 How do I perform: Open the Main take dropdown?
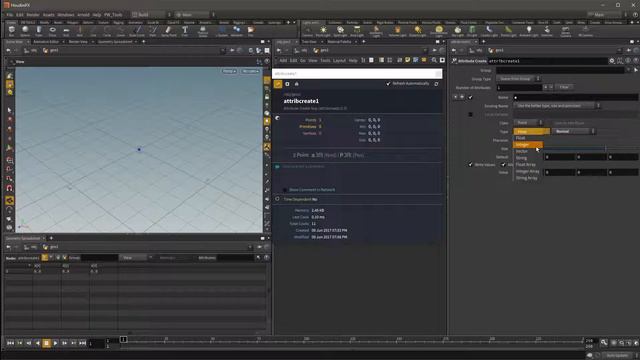[x=606, y=14]
